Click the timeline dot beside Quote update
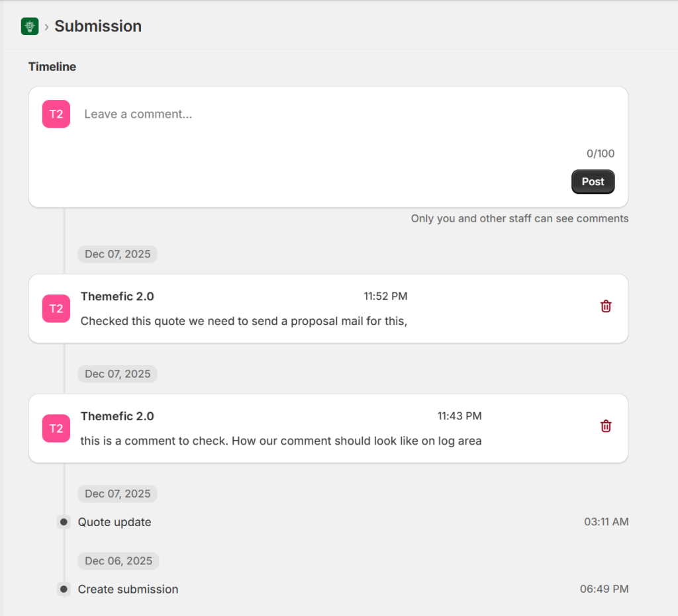This screenshot has width=678, height=616. tap(64, 522)
